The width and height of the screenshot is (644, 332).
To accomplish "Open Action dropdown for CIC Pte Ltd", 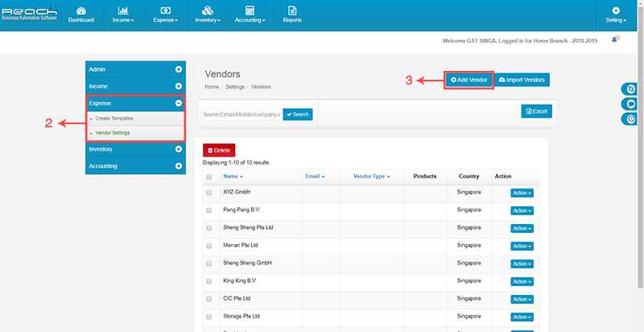I will coord(522,300).
